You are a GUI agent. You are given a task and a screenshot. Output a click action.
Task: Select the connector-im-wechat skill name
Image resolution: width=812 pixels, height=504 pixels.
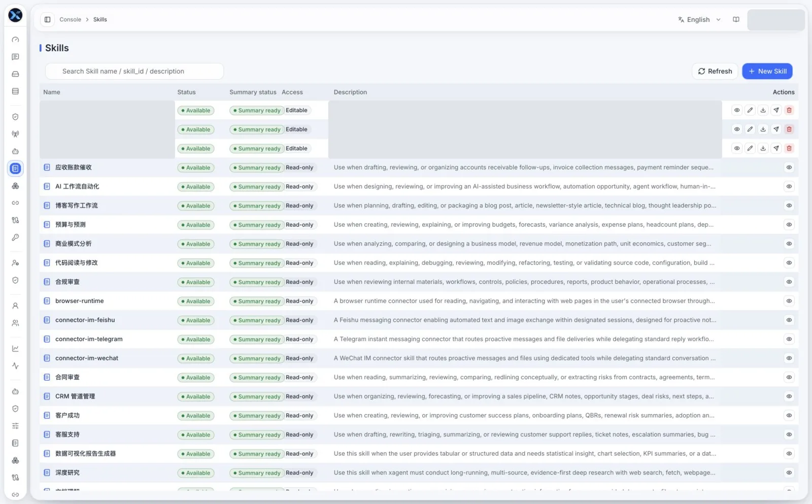87,358
